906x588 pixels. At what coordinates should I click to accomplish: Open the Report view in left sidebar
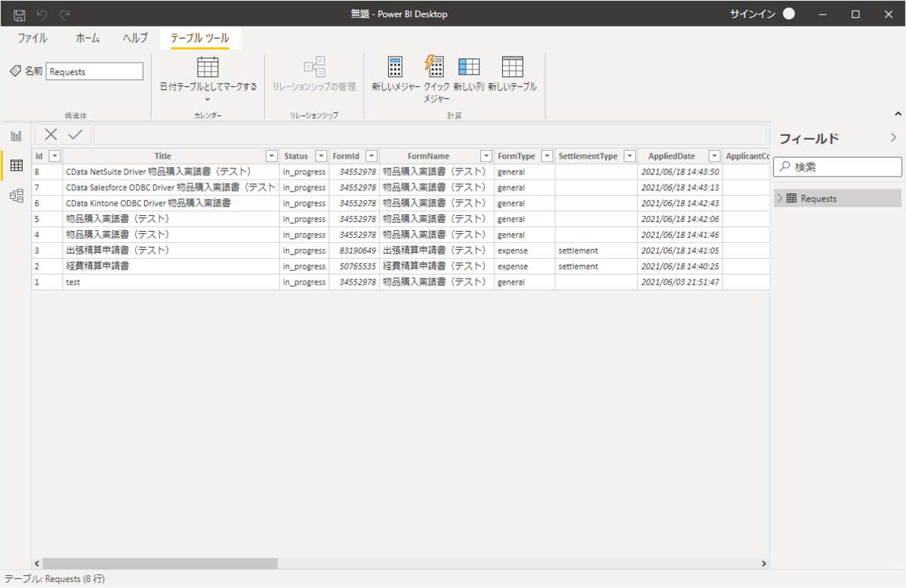click(x=16, y=136)
